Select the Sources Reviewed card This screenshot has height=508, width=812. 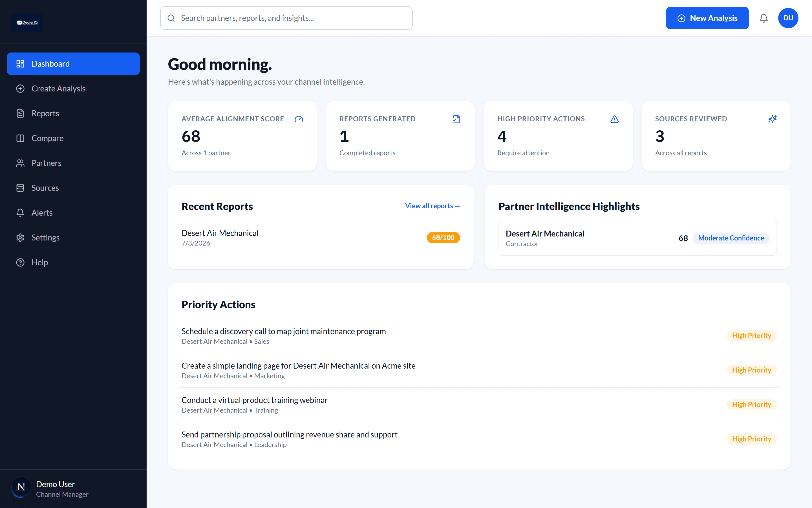[716, 136]
